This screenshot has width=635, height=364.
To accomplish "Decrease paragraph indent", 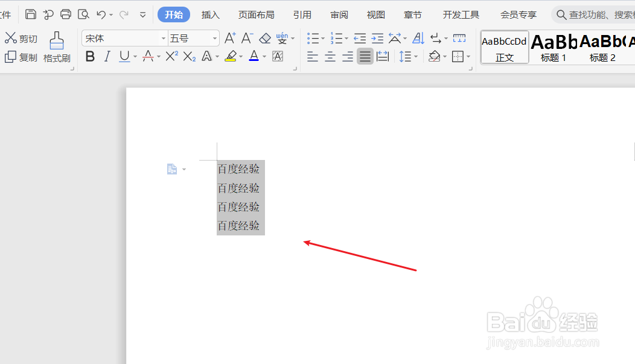I will (x=360, y=39).
